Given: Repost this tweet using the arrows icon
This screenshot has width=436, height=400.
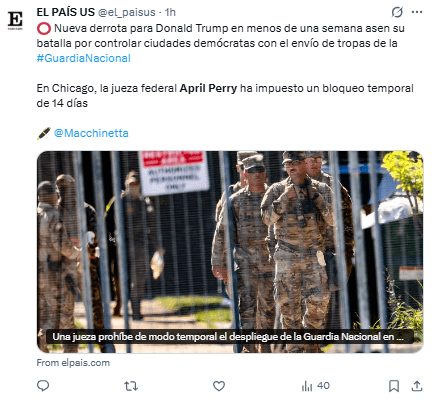Looking at the screenshot, I should click(x=131, y=386).
